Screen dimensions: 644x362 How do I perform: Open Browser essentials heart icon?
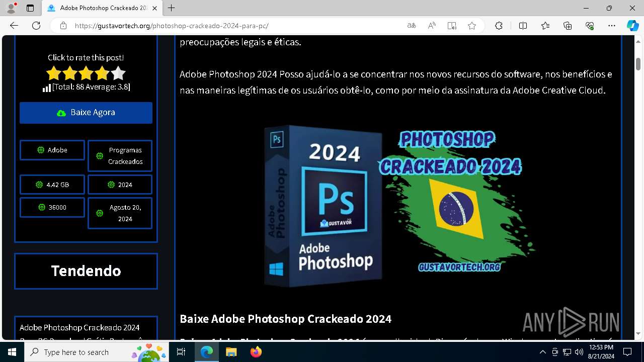tap(590, 26)
